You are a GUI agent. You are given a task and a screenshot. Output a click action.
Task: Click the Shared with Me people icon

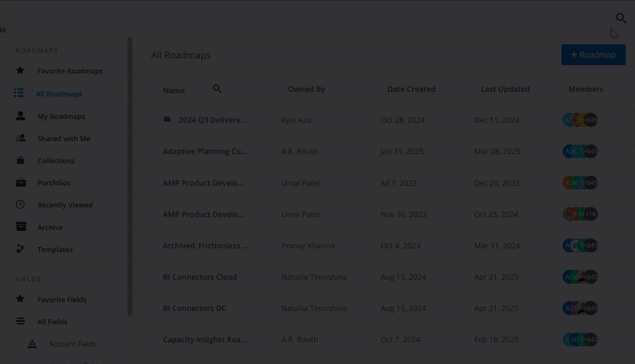(20, 138)
